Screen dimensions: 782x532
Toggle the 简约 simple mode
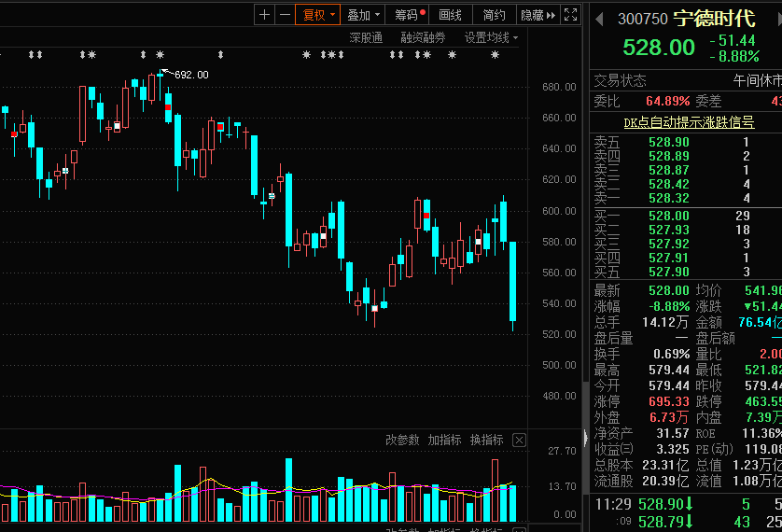pyautogui.click(x=495, y=14)
